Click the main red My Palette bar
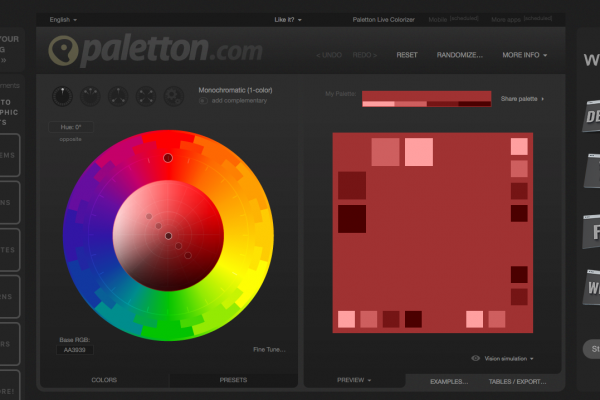This screenshot has height=400, width=600. click(x=427, y=96)
